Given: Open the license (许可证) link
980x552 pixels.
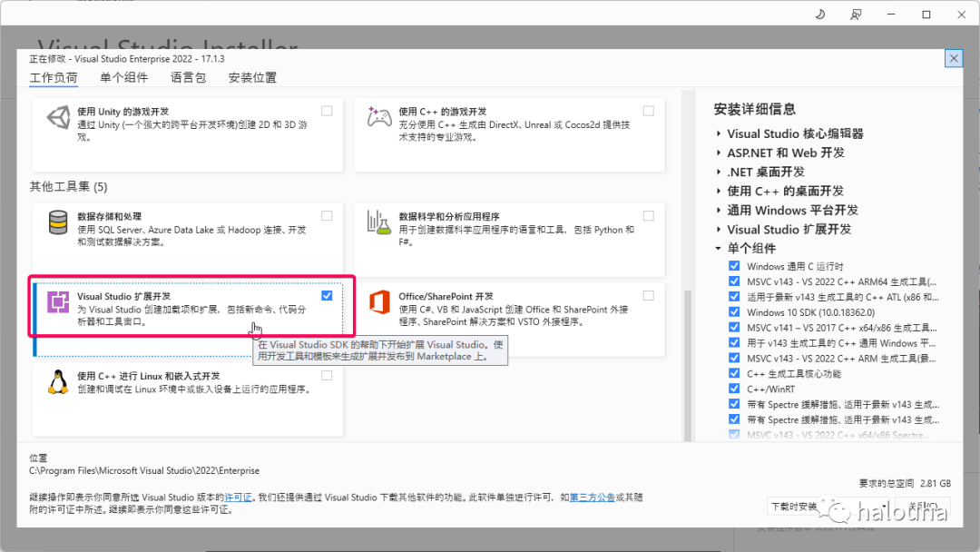Looking at the screenshot, I should tap(238, 498).
